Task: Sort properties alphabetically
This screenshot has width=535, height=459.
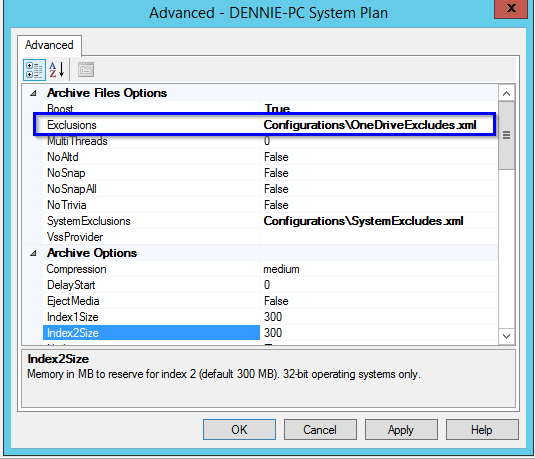Action: coord(57,70)
